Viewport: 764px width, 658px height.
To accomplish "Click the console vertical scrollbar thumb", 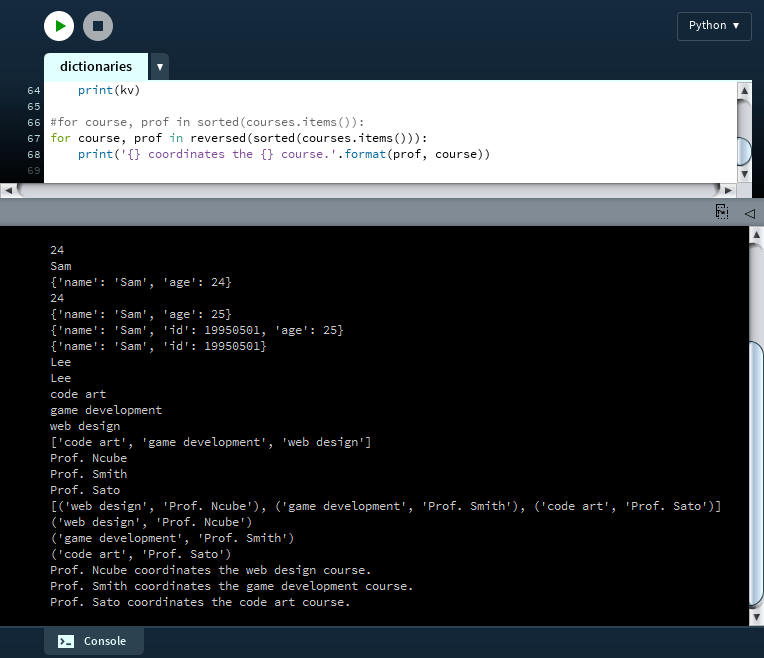I will coord(756,474).
